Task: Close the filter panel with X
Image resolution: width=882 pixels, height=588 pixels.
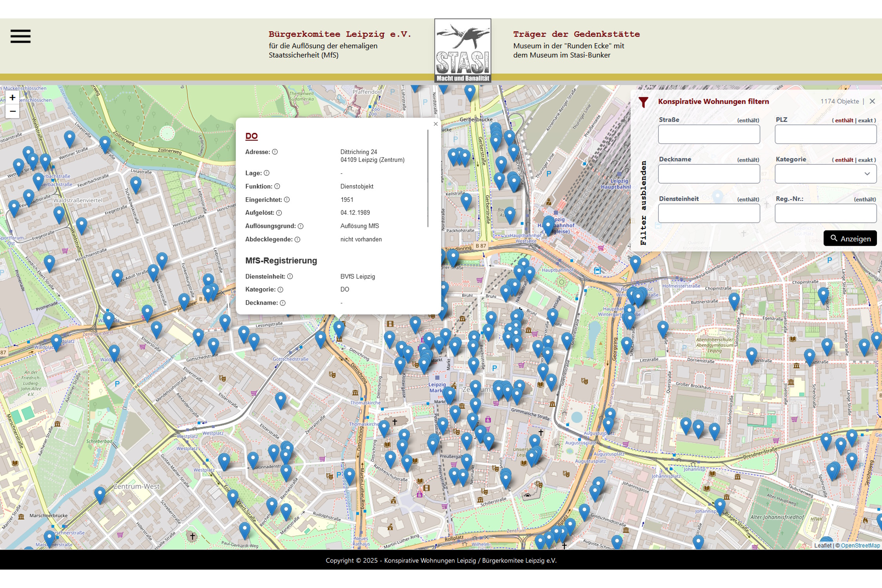Action: pyautogui.click(x=872, y=101)
